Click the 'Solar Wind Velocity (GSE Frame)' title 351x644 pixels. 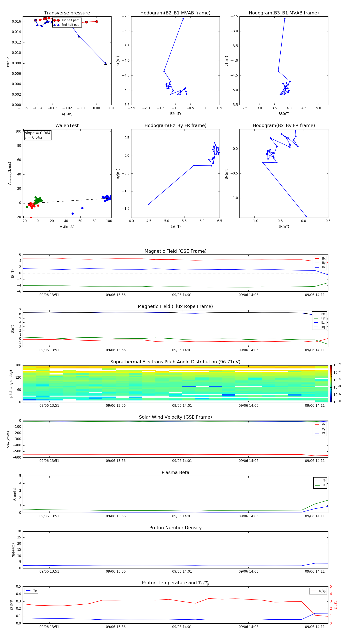coord(175,417)
